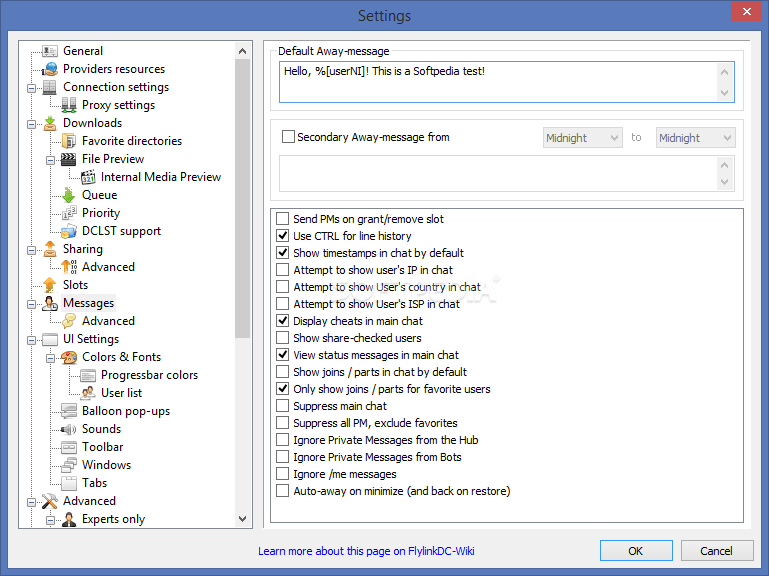This screenshot has width=769, height=576.
Task: Click the Slots orange arrow icon
Action: pyautogui.click(x=50, y=285)
